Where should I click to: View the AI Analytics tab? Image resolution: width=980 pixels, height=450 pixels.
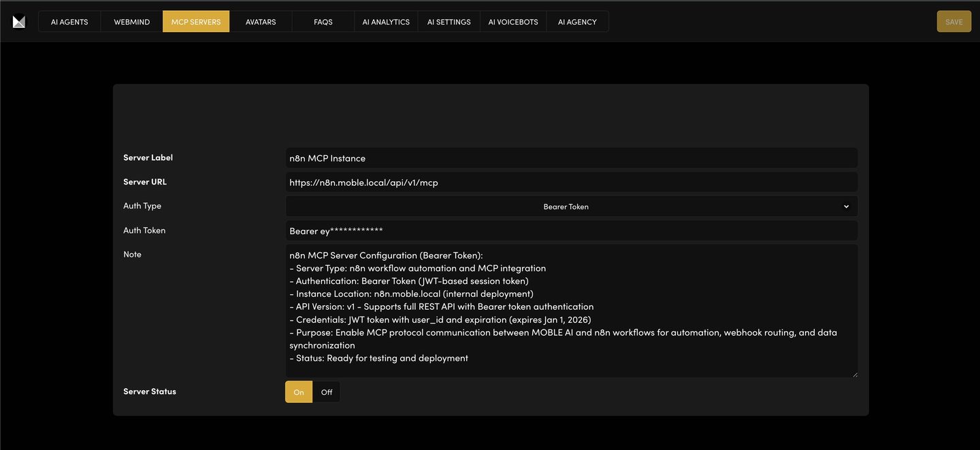click(386, 22)
